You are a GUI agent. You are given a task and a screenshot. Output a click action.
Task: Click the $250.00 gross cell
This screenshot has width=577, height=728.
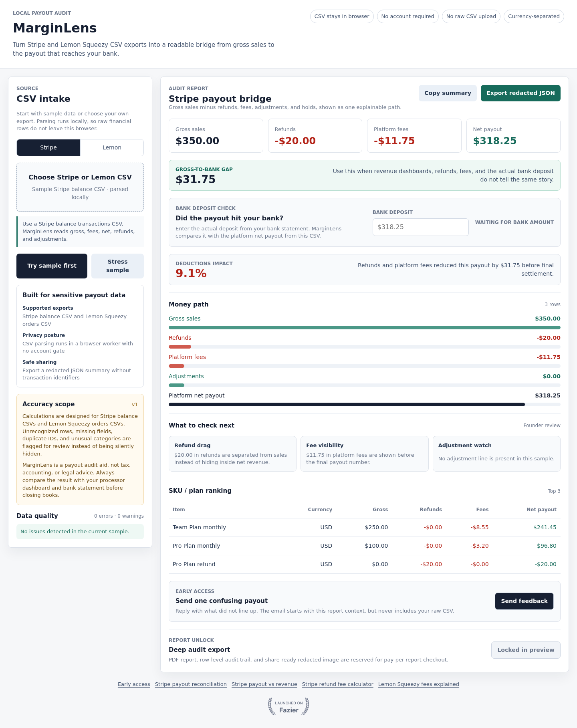(x=376, y=527)
